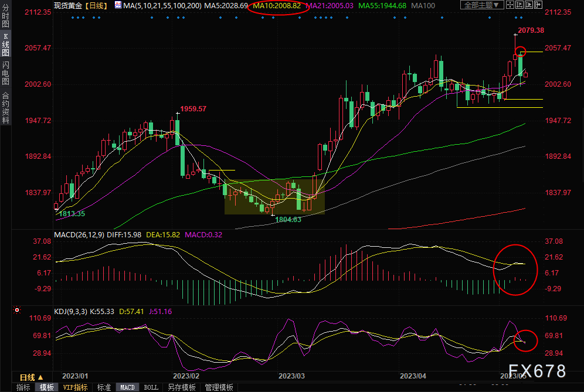Click the KDJ(9,3,3) indicator label
Image resolution: width=584 pixels, height=392 pixels.
click(x=71, y=312)
